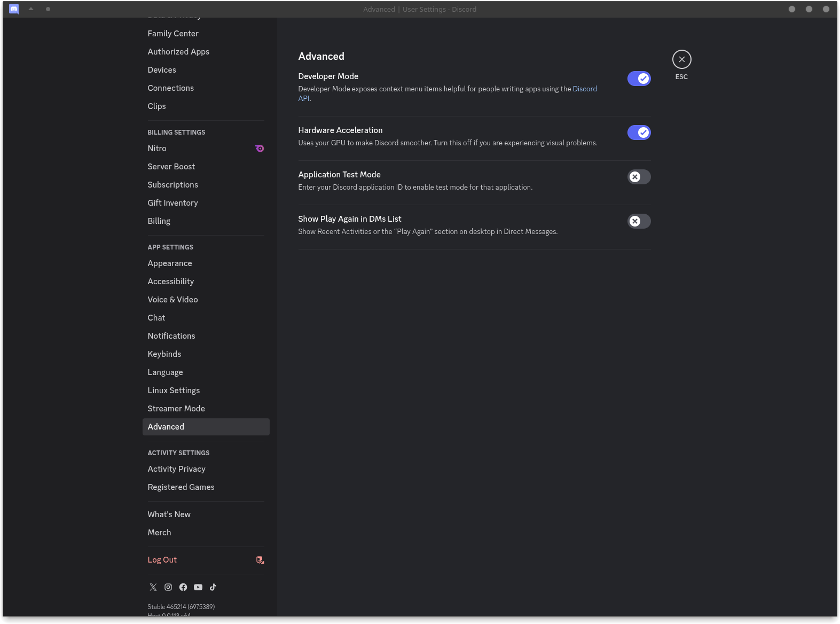This screenshot has width=840, height=624.
Task: Click the TikTok social icon
Action: [x=213, y=587]
